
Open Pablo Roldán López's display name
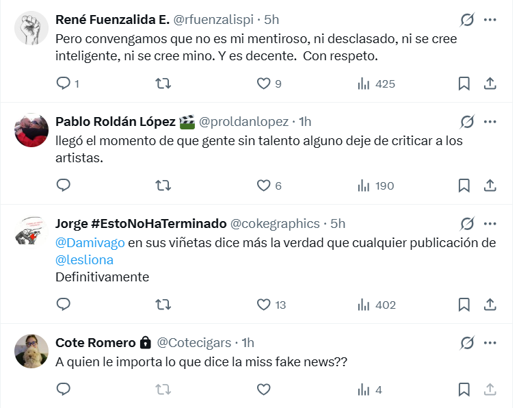point(114,121)
